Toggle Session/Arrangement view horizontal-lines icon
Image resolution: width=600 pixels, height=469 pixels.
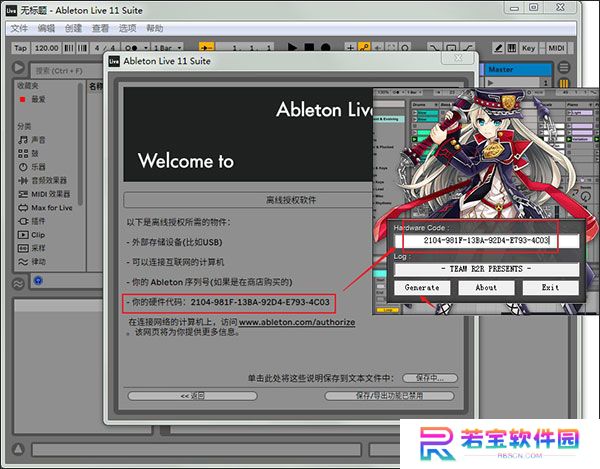[564, 68]
